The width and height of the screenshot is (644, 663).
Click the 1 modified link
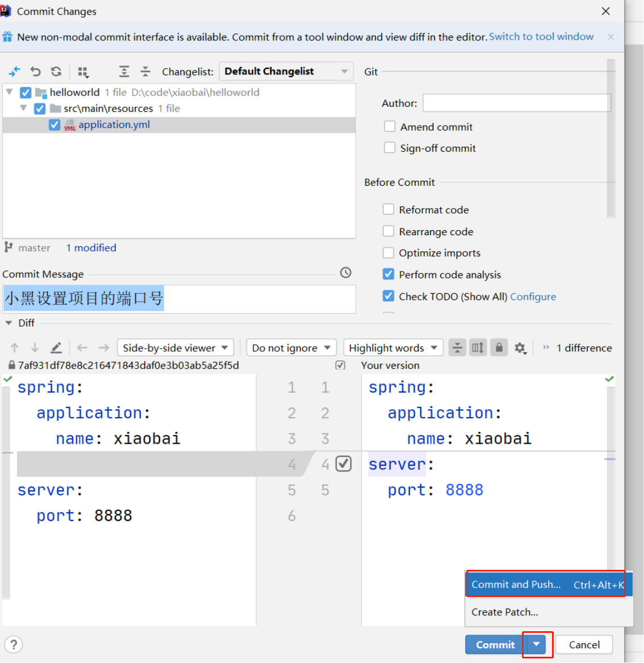point(91,248)
